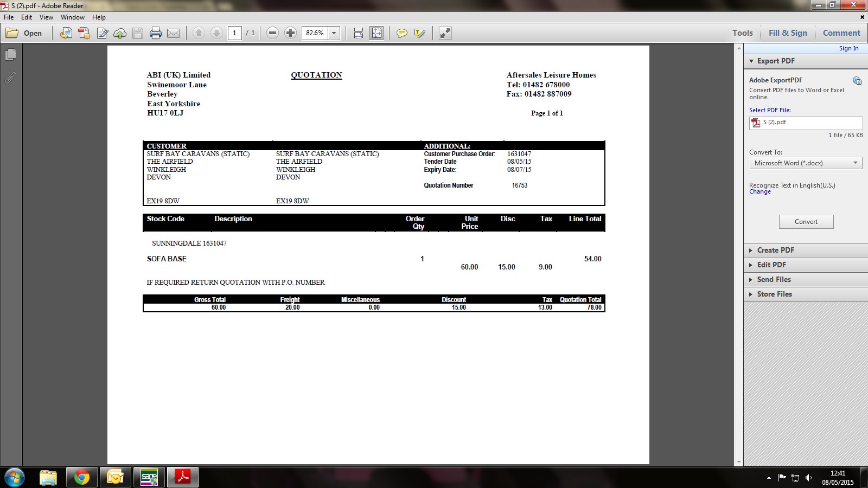This screenshot has height=488, width=868.
Task: Click the page number input field
Action: pyautogui.click(x=235, y=33)
